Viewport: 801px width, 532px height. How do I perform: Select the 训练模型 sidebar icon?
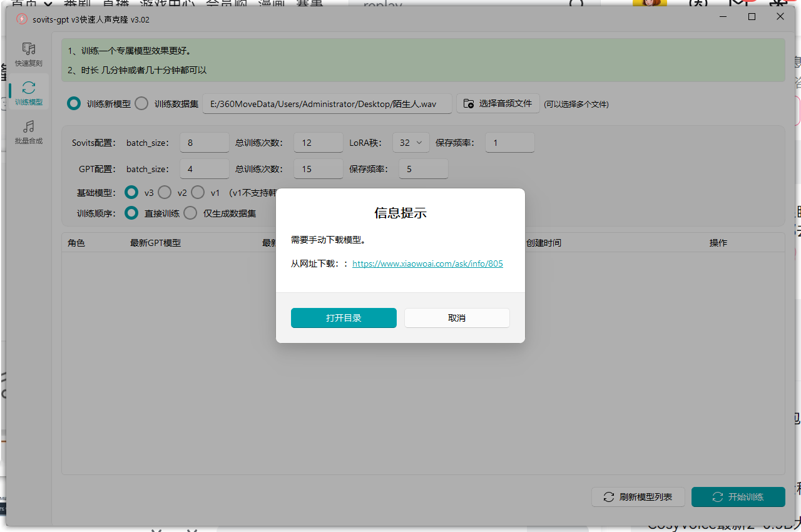pos(28,88)
